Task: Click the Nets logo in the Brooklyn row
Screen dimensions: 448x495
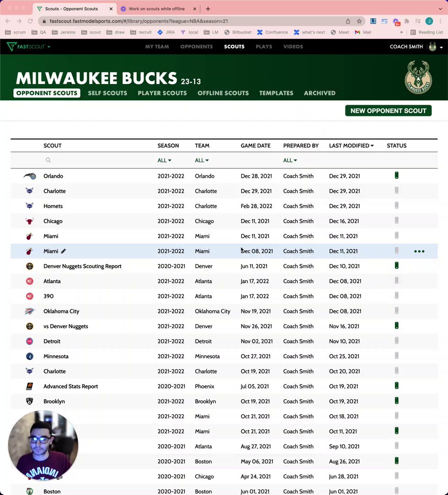Action: pos(30,401)
